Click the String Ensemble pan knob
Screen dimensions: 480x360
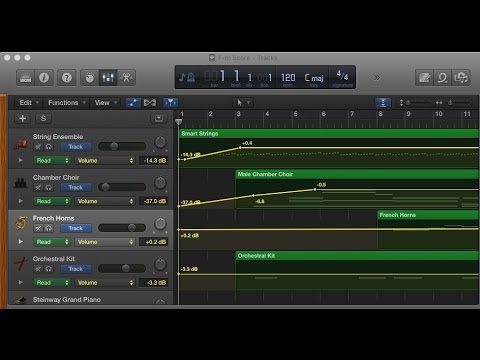(160, 142)
